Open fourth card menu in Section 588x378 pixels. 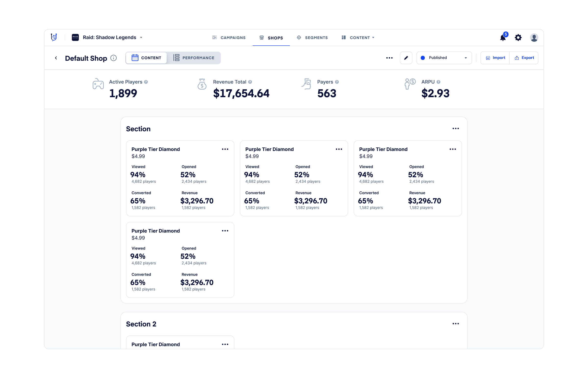(225, 231)
